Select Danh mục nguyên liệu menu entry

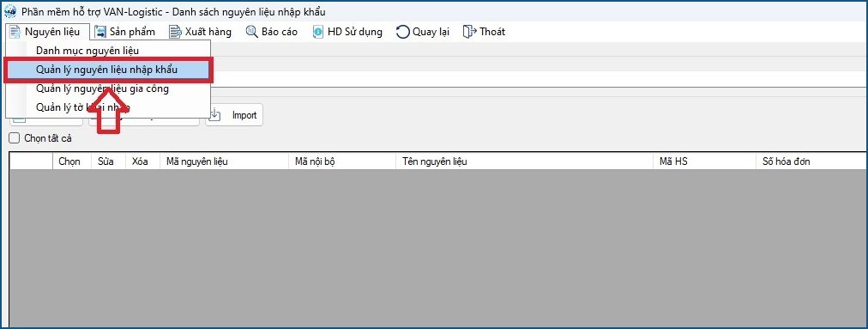[108, 51]
